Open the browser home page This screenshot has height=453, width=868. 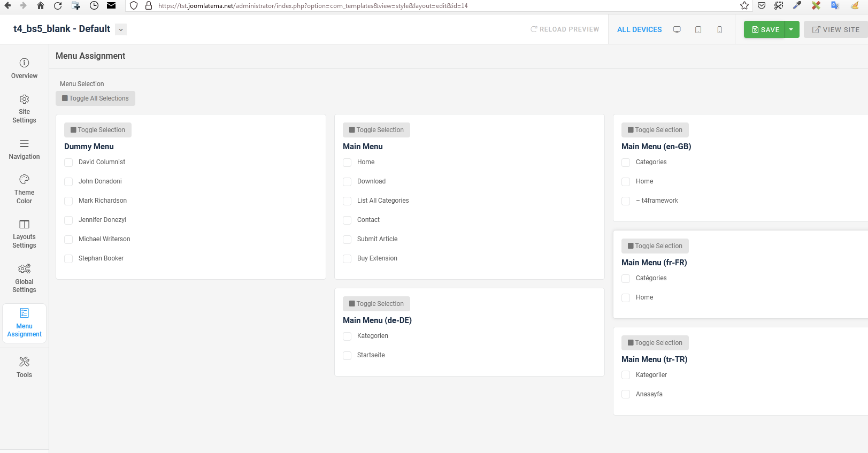(x=41, y=5)
